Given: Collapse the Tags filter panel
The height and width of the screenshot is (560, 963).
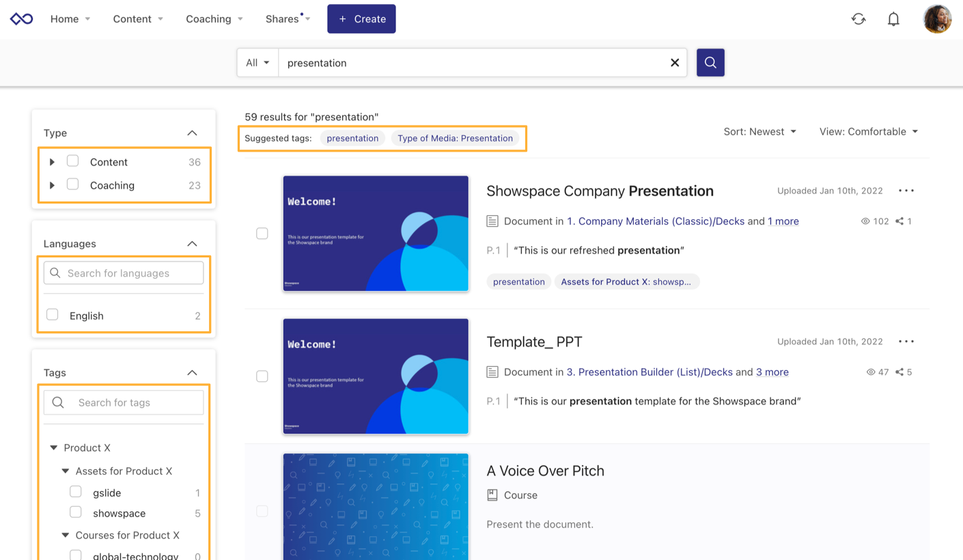Looking at the screenshot, I should point(192,373).
